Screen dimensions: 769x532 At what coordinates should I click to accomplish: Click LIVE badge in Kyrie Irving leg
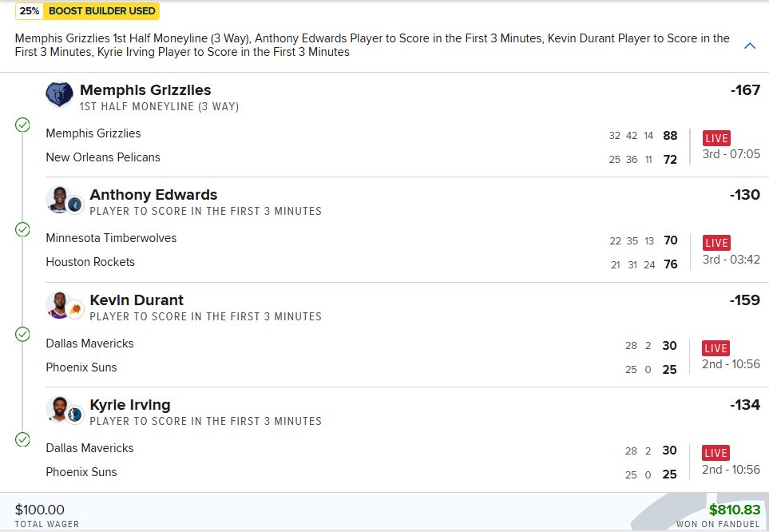[x=716, y=452]
